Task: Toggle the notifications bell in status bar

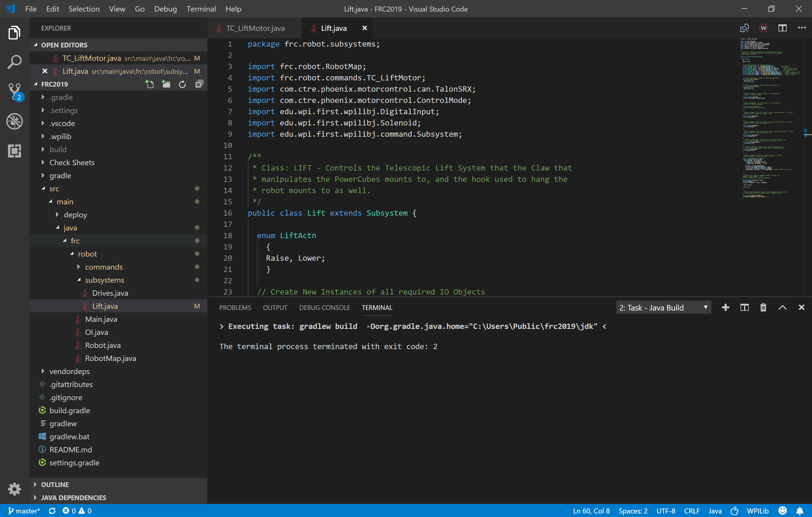Action: pyautogui.click(x=800, y=510)
